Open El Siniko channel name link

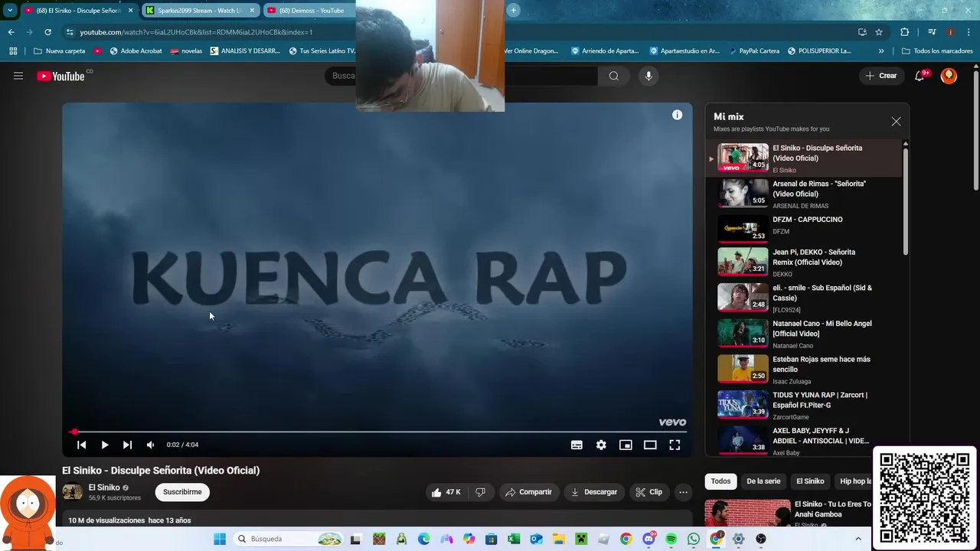click(x=104, y=487)
